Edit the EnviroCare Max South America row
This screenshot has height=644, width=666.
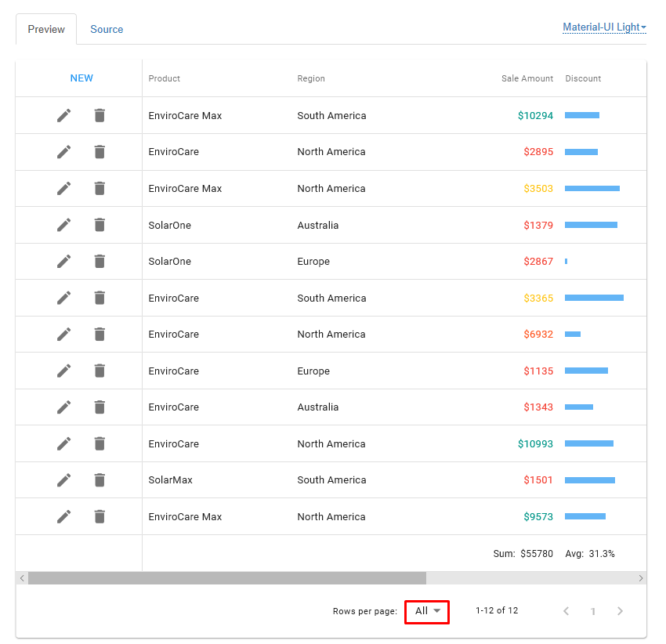point(63,115)
